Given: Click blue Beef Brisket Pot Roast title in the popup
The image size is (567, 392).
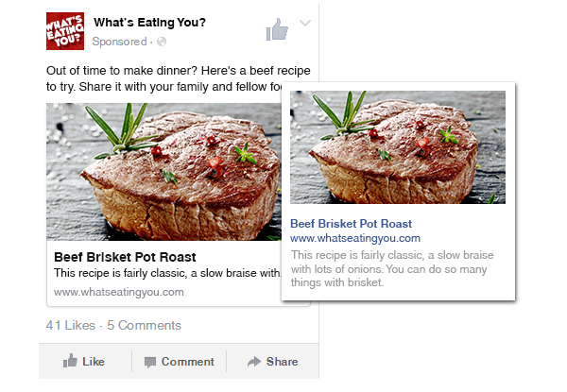Looking at the screenshot, I should [x=352, y=224].
